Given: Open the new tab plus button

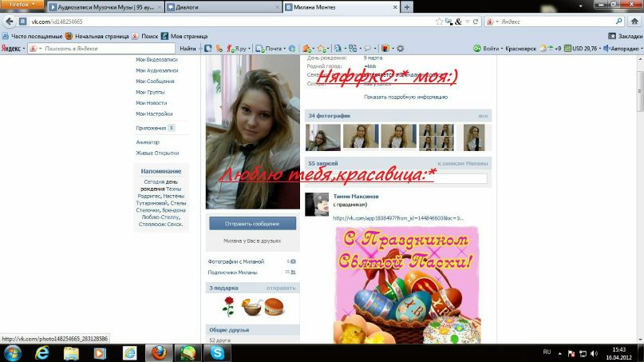Looking at the screenshot, I should [407, 7].
